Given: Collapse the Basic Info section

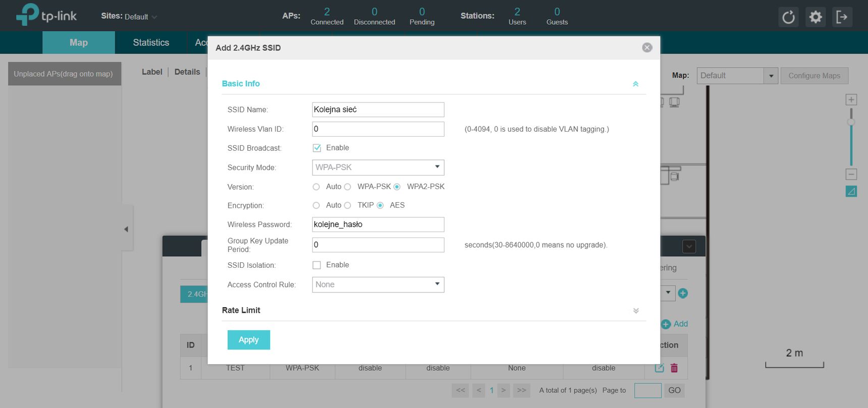Looking at the screenshot, I should point(636,84).
